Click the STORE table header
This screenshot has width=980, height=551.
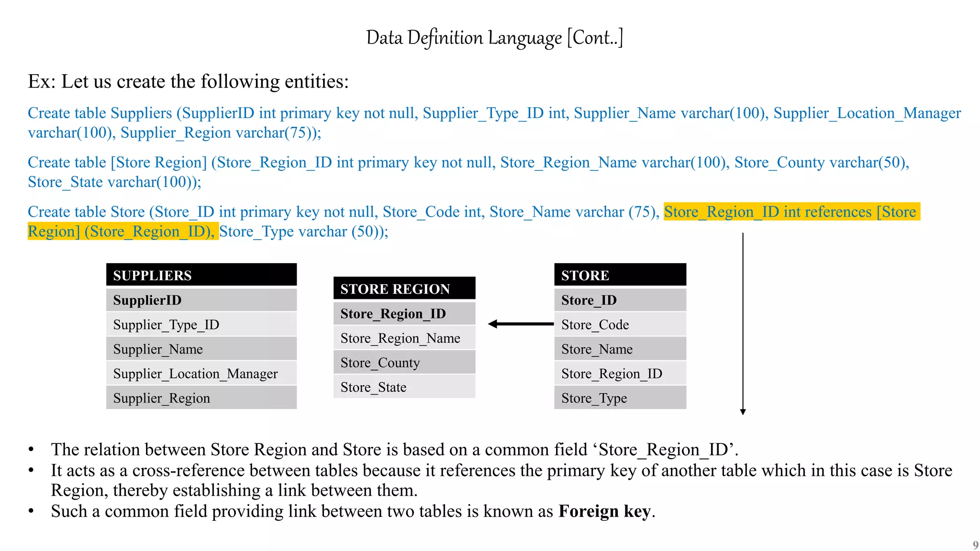coord(620,275)
